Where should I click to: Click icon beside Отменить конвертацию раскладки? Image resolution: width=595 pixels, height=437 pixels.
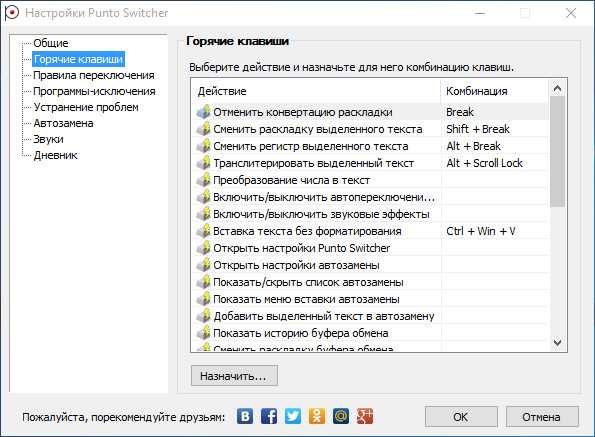pos(203,112)
